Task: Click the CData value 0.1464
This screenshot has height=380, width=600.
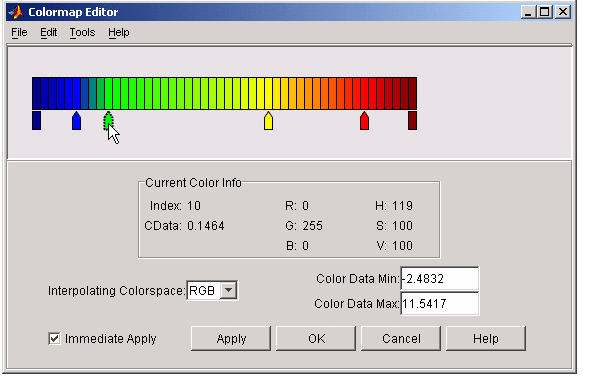Action: pos(205,226)
